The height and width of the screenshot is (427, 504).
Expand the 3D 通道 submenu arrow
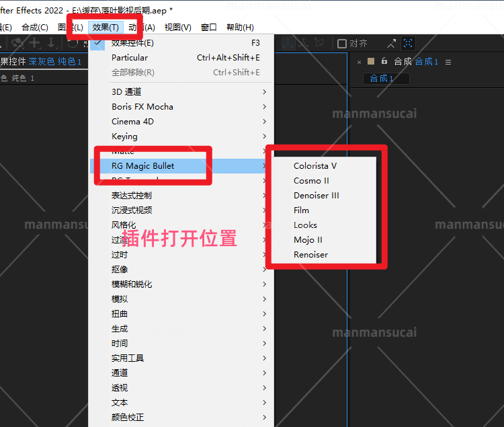[x=264, y=92]
